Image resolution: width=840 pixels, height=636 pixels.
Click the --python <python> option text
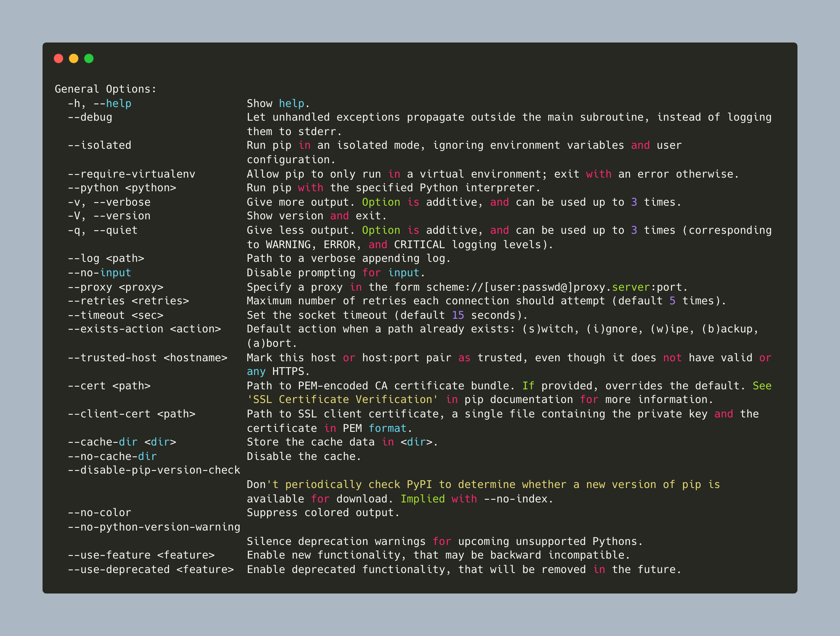click(x=122, y=188)
